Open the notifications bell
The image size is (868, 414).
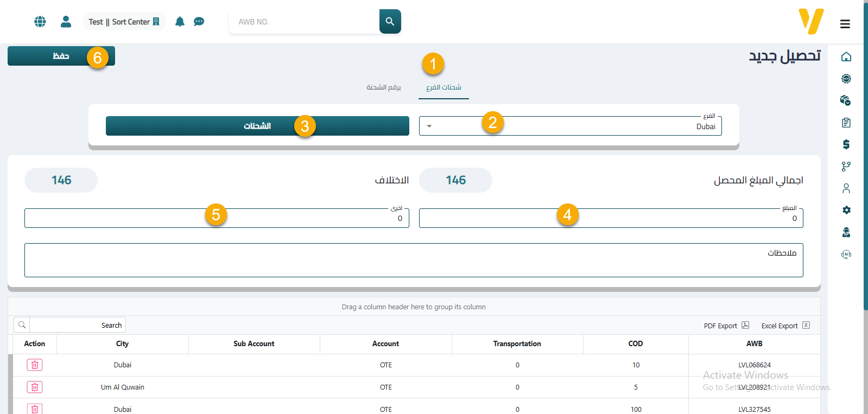[180, 22]
